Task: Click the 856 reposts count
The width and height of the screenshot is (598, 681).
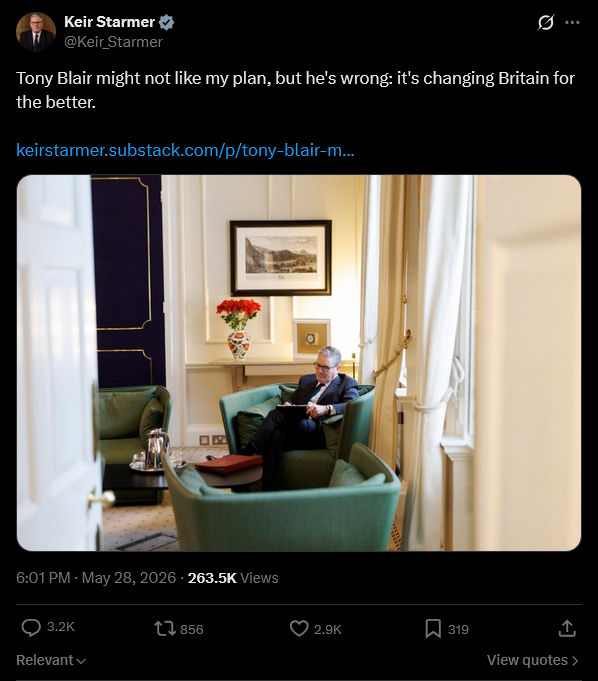Action: (x=192, y=630)
